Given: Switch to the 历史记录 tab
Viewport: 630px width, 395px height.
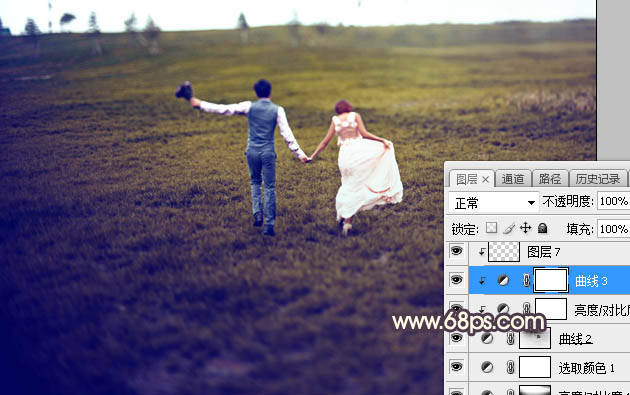Looking at the screenshot, I should point(598,179).
